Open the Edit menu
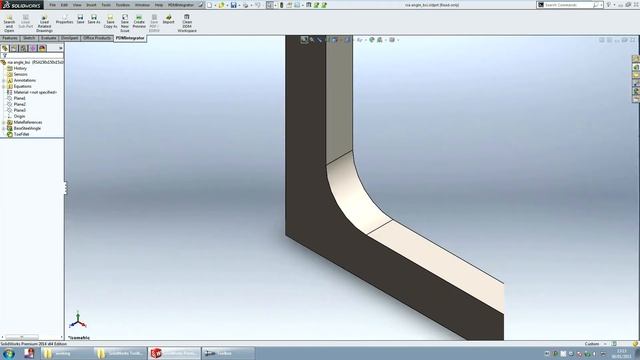Viewport: 640px width, 360px height. [64, 5]
